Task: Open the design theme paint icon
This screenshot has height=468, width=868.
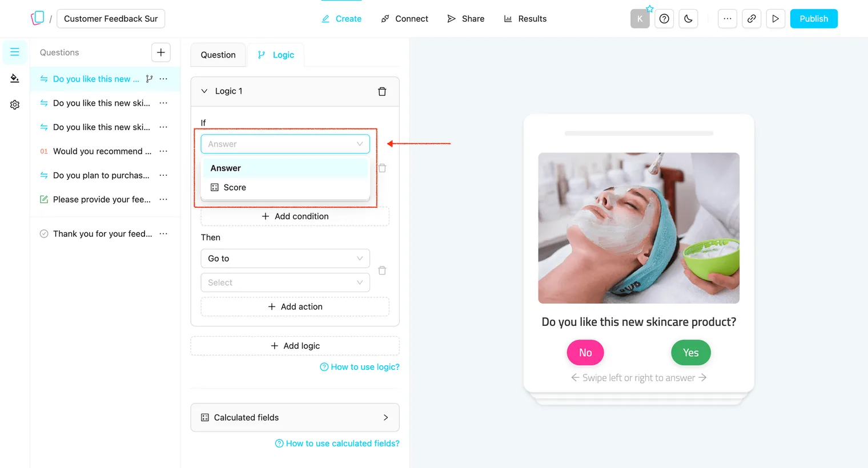Action: pos(15,78)
